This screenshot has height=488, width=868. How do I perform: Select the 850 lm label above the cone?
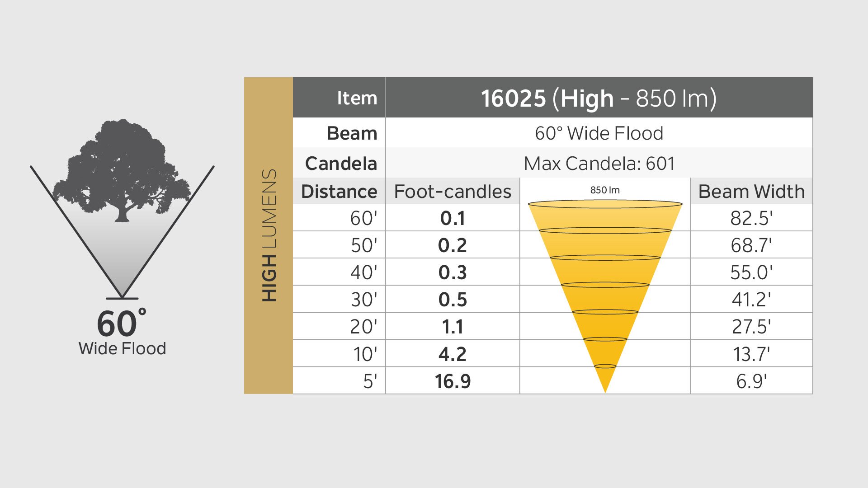[605, 190]
